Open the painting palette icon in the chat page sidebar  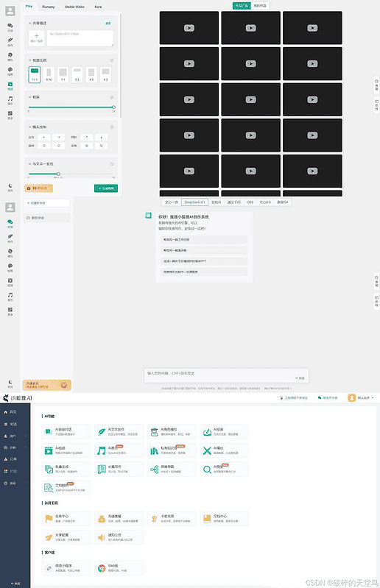pyautogui.click(x=10, y=267)
